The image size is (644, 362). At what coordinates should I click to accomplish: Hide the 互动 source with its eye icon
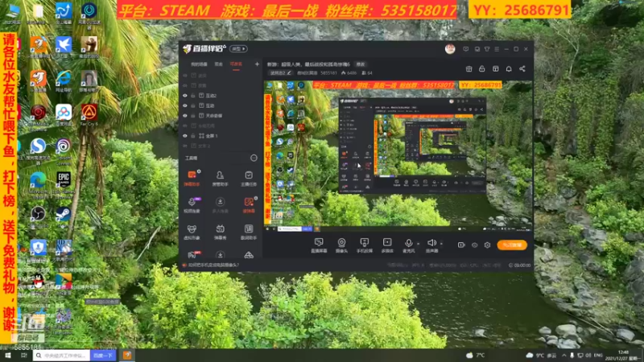point(185,106)
